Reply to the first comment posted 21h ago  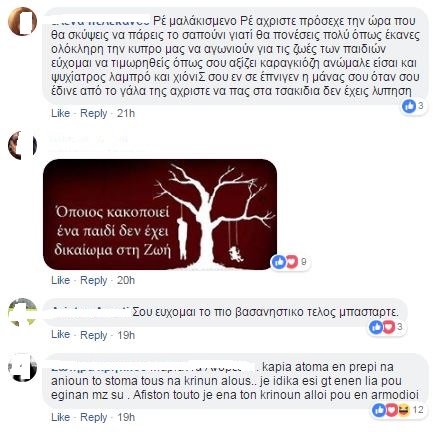tap(94, 114)
